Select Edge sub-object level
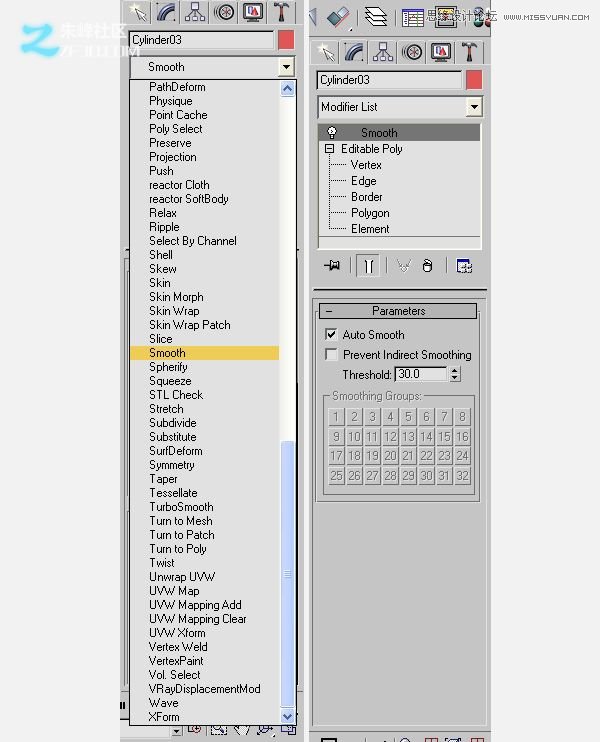Viewport: 600px width, 742px height. point(363,181)
